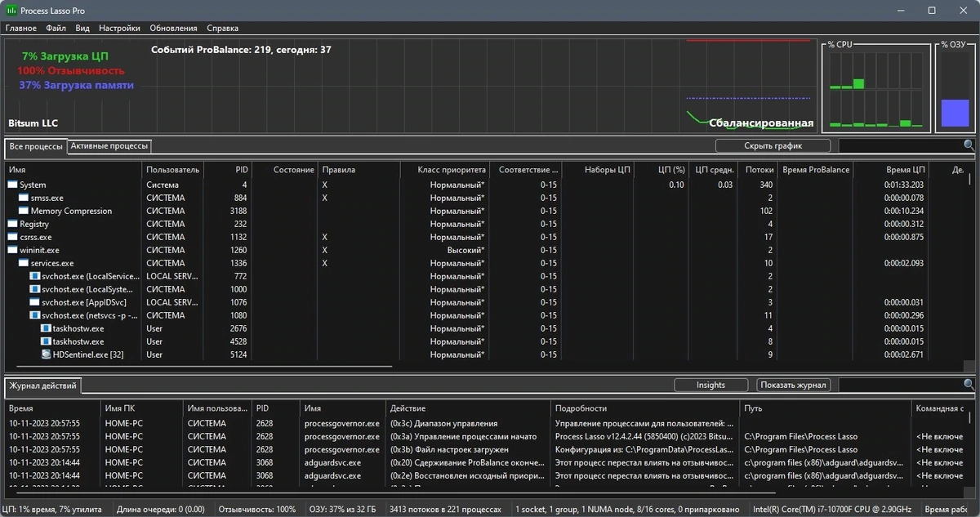This screenshot has height=517, width=980.
Task: Click the Registry process icon
Action: pyautogui.click(x=12, y=224)
